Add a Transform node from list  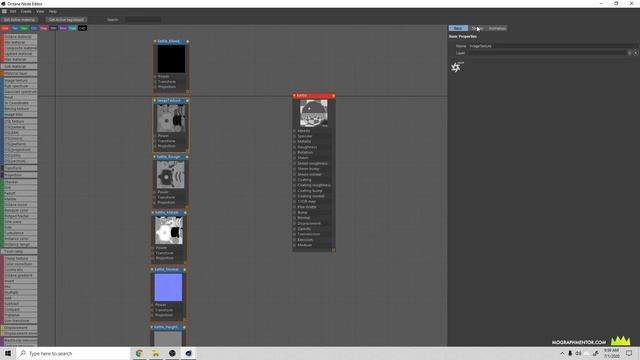pyautogui.click(x=19, y=168)
